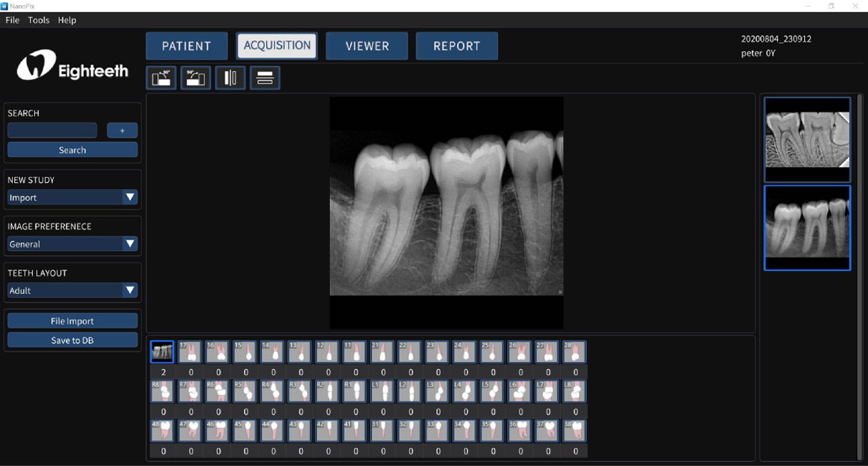The width and height of the screenshot is (868, 466).
Task: Select tooth R8 in the middle tooth row
Action: [x=162, y=391]
